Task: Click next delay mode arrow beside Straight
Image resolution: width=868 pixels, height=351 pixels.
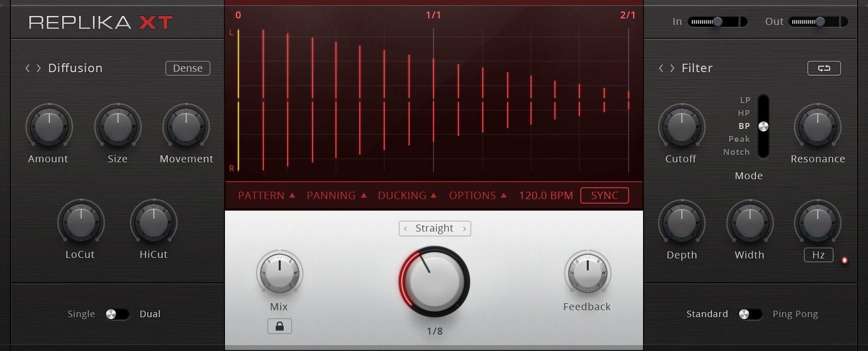Action: coord(464,229)
